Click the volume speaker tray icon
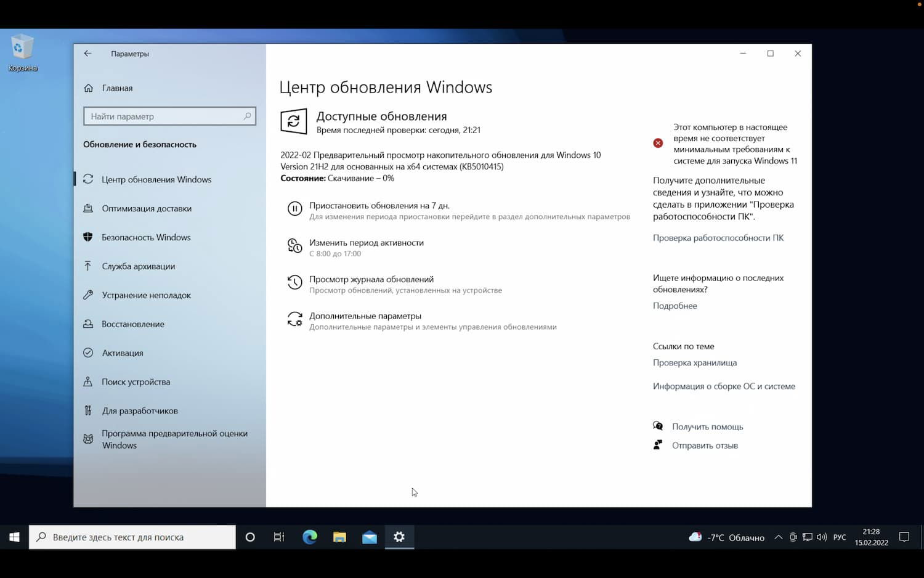 [x=822, y=537]
